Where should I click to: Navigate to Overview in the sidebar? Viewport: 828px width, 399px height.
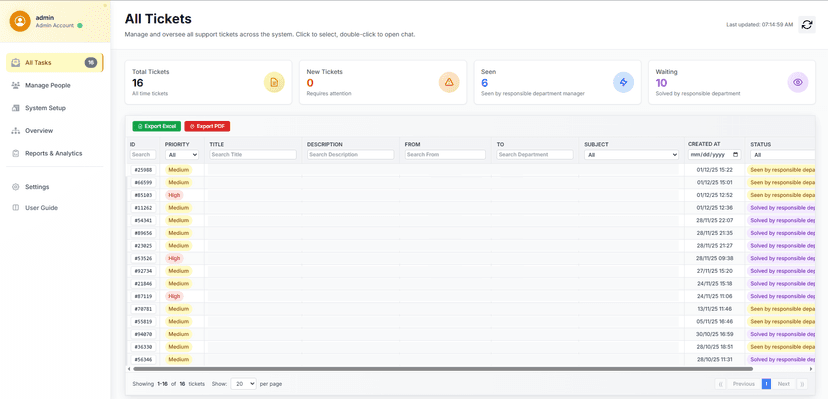pos(54,130)
